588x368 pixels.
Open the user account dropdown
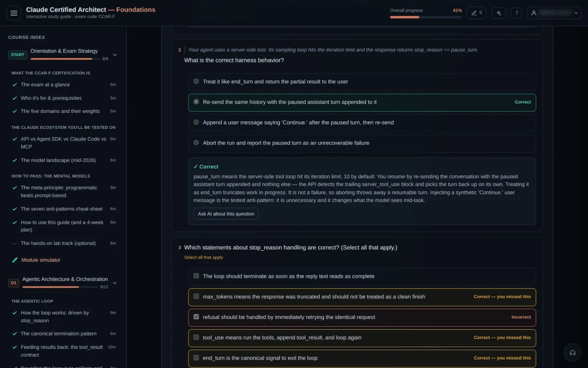tap(554, 13)
